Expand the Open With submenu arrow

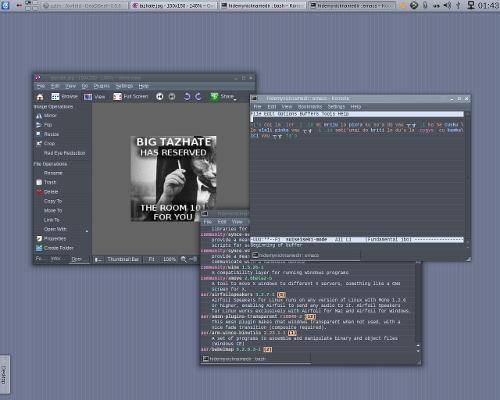click(87, 231)
